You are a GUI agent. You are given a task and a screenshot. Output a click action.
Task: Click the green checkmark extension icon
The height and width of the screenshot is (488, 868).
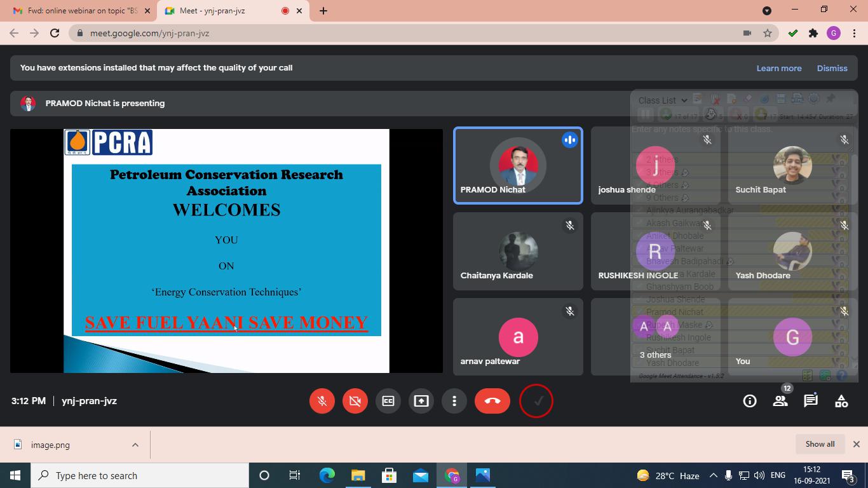[x=792, y=33]
